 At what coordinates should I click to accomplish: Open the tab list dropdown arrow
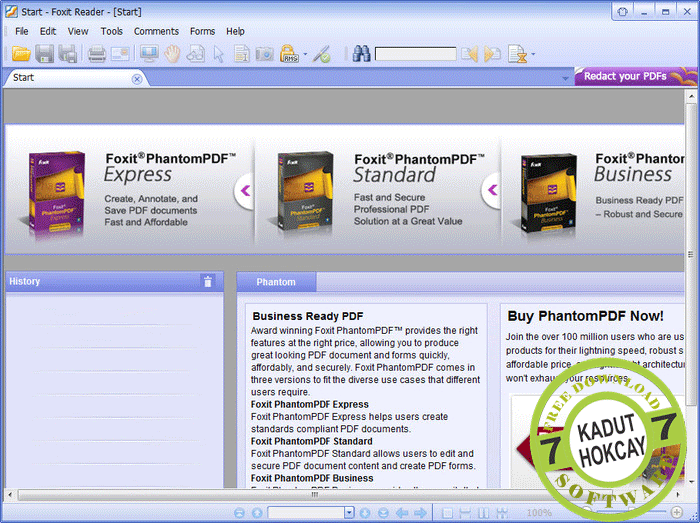(x=565, y=79)
